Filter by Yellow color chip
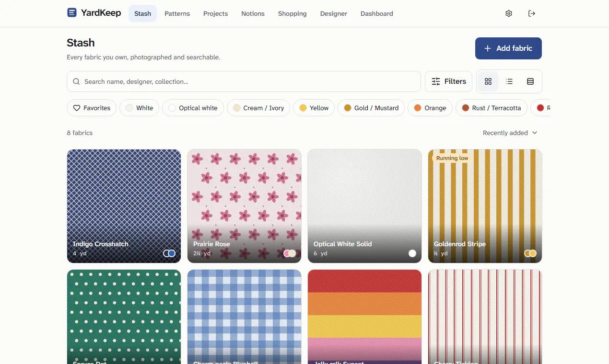This screenshot has width=609, height=364. (x=314, y=108)
